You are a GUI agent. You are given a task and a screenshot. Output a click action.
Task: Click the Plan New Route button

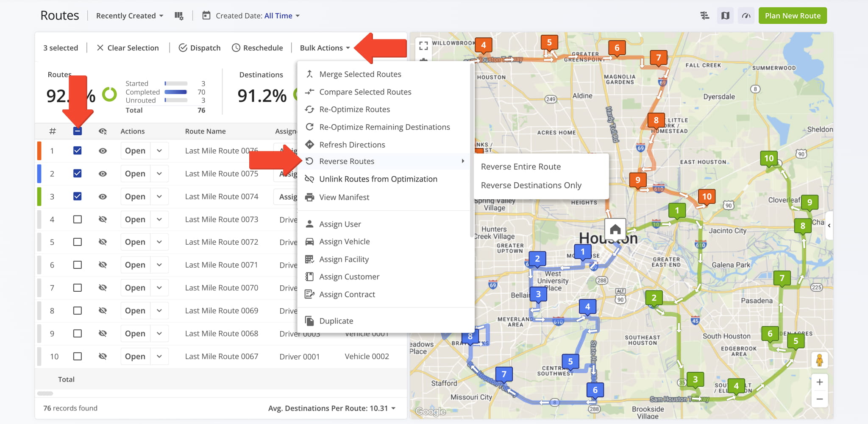point(792,16)
